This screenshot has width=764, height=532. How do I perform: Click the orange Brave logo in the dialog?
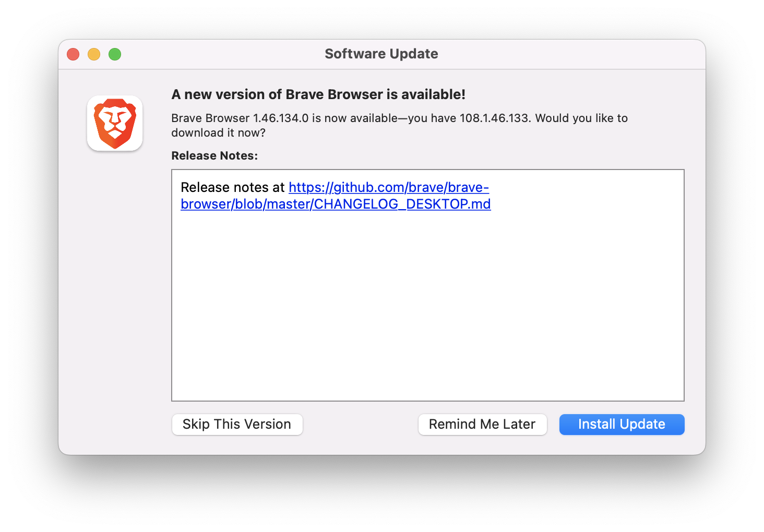[114, 123]
